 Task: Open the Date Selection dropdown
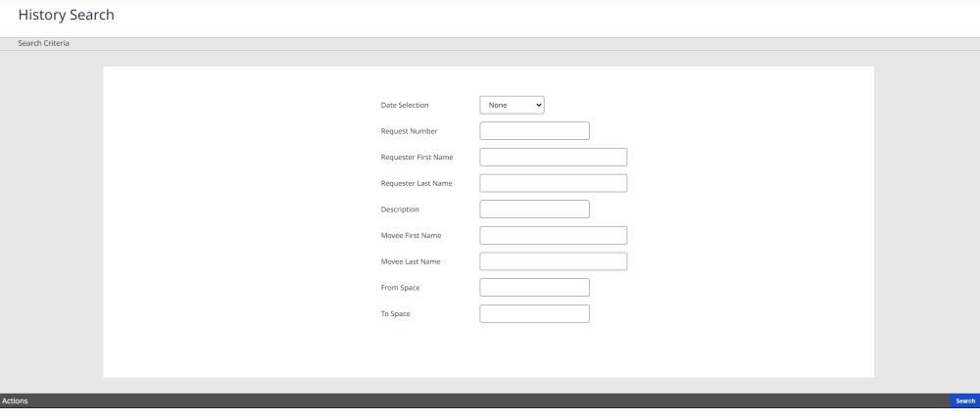pyautogui.click(x=512, y=105)
